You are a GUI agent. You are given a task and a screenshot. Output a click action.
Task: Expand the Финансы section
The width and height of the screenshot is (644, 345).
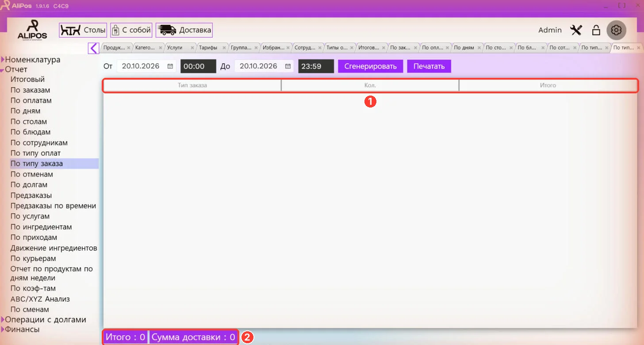click(3, 330)
